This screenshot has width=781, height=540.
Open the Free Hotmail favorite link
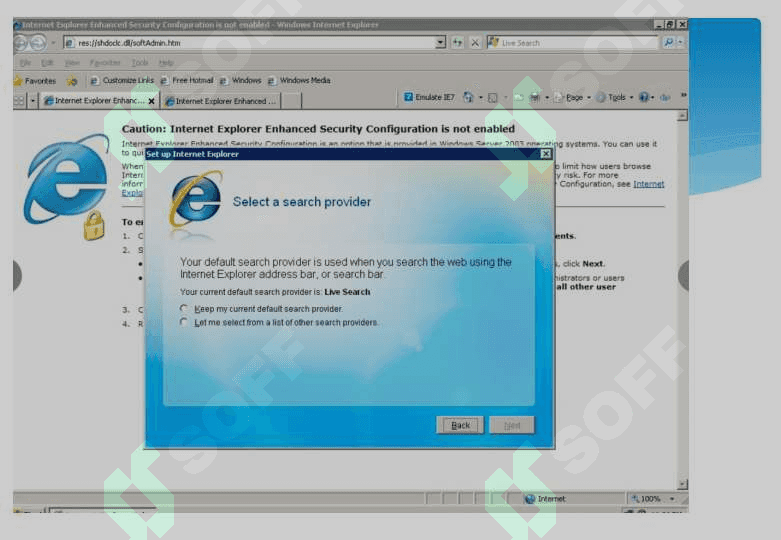coord(187,80)
